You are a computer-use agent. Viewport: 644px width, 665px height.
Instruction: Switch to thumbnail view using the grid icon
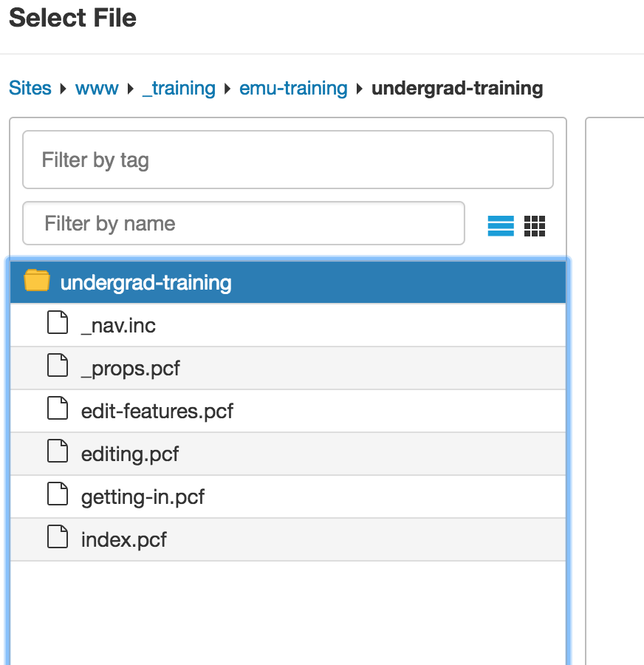535,225
